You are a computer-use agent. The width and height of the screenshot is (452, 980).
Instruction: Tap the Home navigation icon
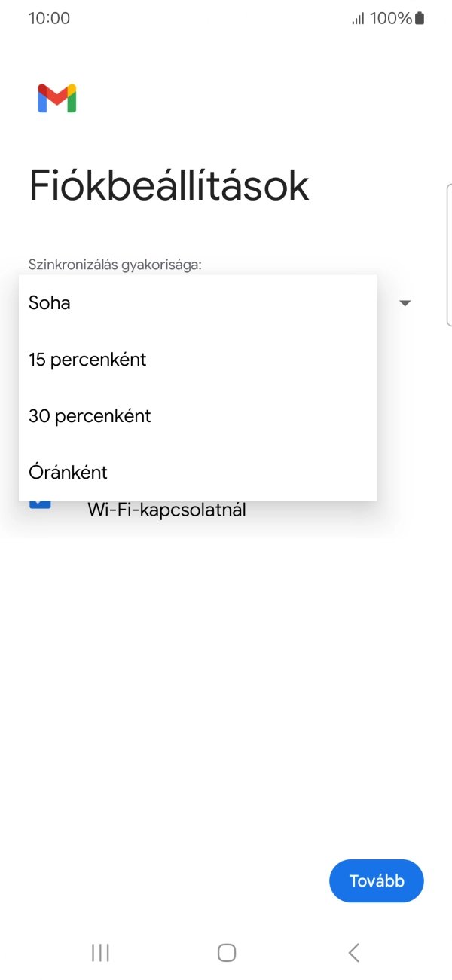click(x=226, y=952)
